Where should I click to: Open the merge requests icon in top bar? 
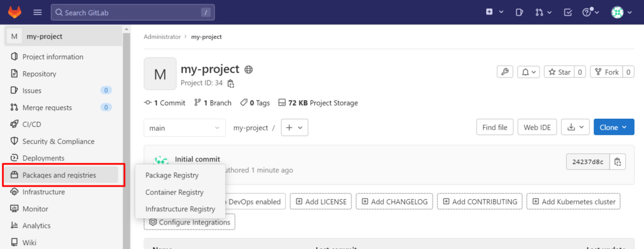click(543, 13)
